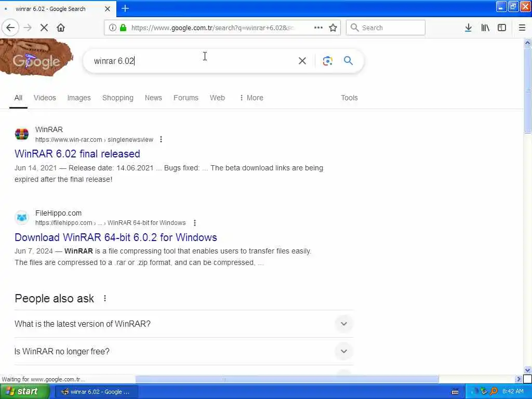Open options for the FileHippo result

pos(194,223)
